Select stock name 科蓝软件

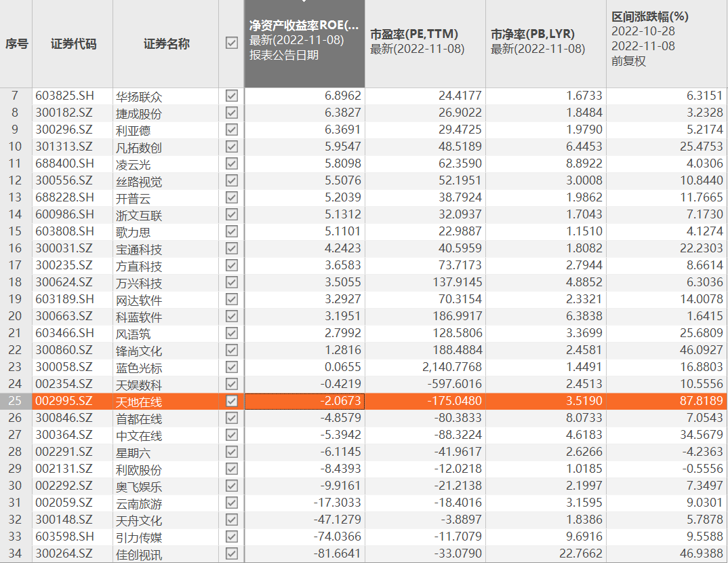coord(139,317)
